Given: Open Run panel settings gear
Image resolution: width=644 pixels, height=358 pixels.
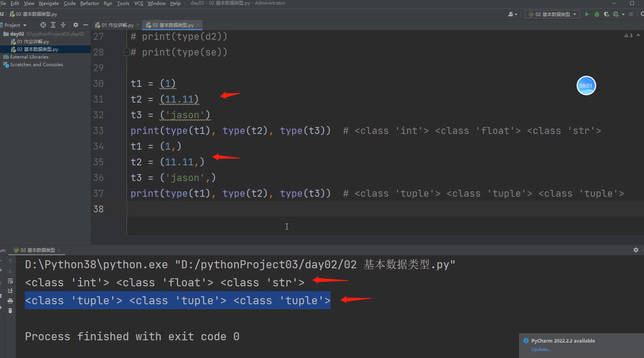Looking at the screenshot, I should point(636,250).
